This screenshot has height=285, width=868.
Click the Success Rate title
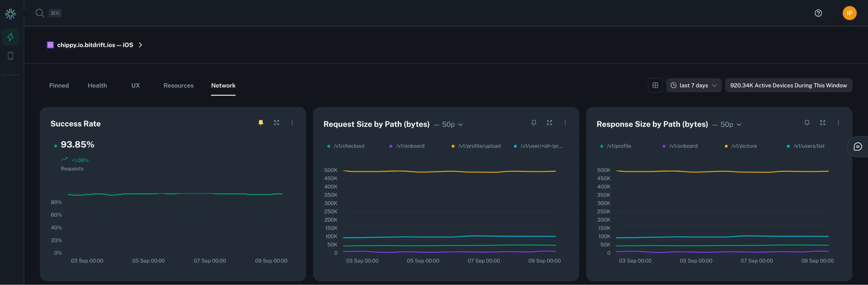click(x=76, y=124)
